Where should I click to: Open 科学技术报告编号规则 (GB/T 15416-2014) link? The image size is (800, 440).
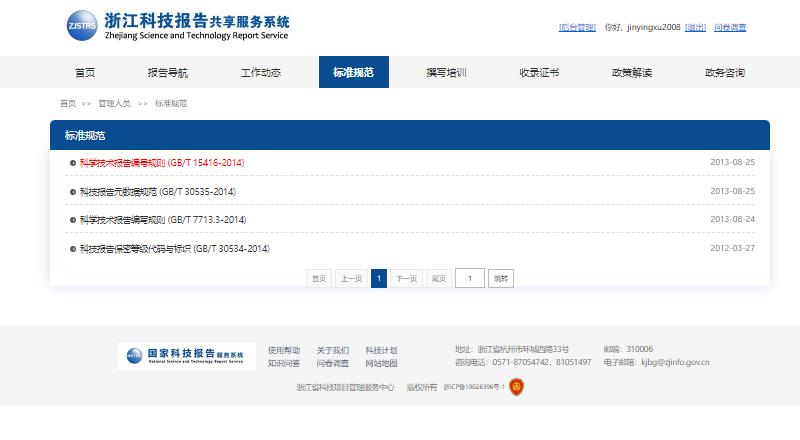tap(162, 162)
